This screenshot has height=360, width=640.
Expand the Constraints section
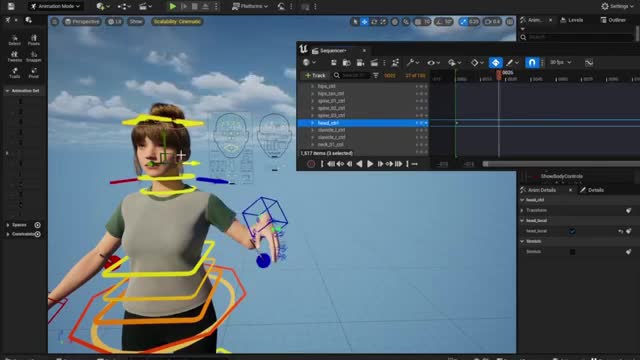pos(8,234)
